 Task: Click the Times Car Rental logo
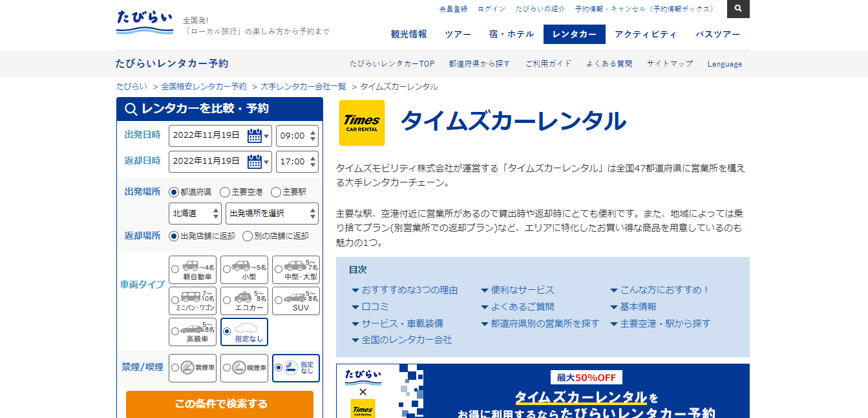362,123
